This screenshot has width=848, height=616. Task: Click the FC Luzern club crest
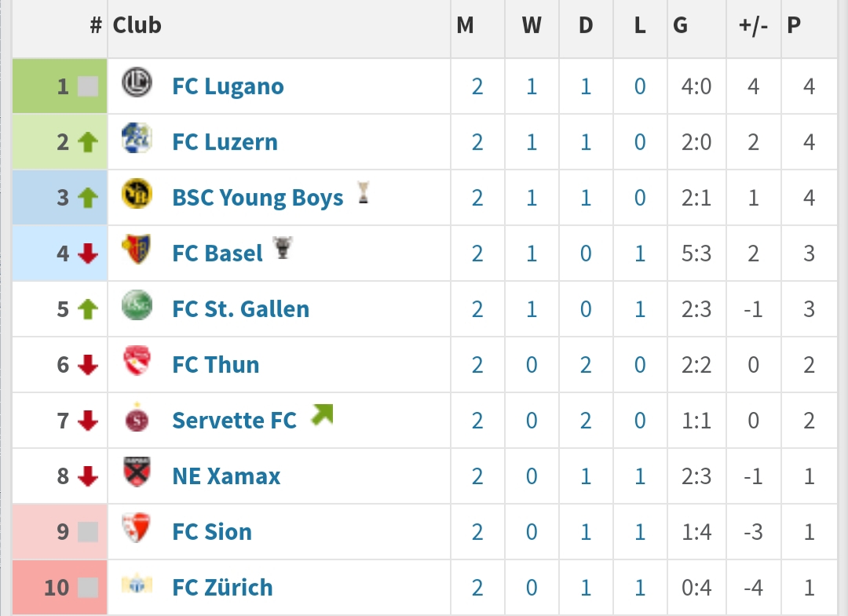[x=137, y=138]
